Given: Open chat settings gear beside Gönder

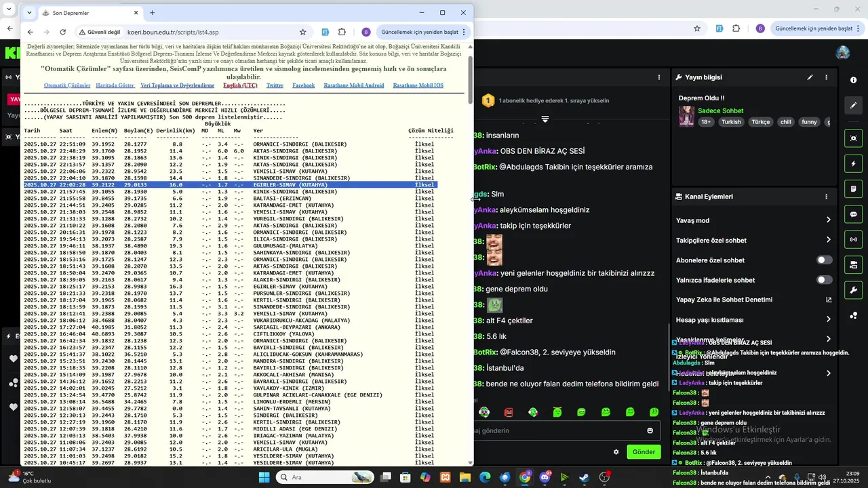Looking at the screenshot, I should click(x=616, y=452).
